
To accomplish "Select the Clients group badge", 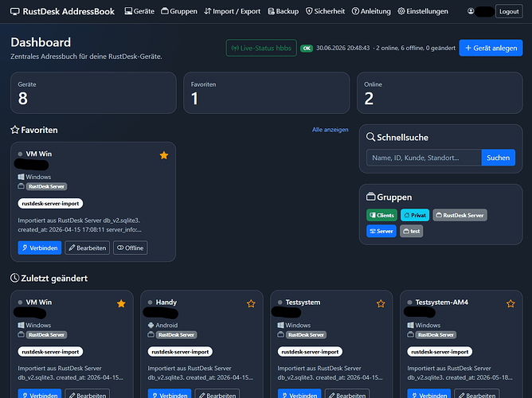I will click(381, 215).
